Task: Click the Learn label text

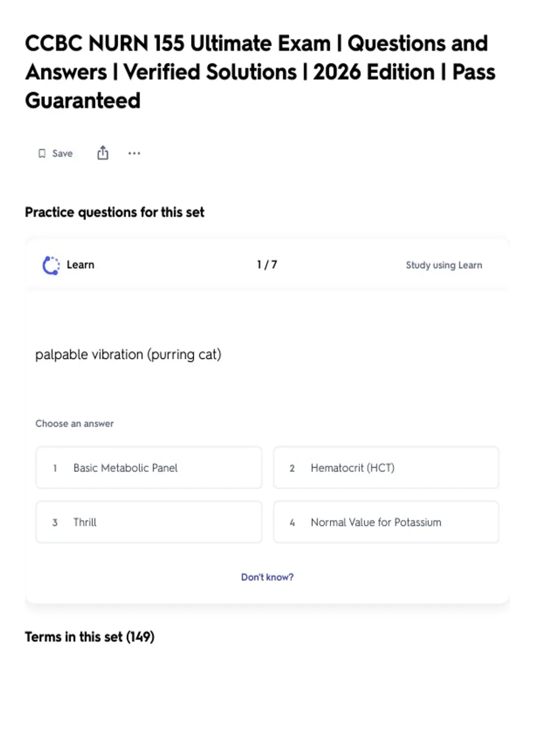Action: (81, 265)
